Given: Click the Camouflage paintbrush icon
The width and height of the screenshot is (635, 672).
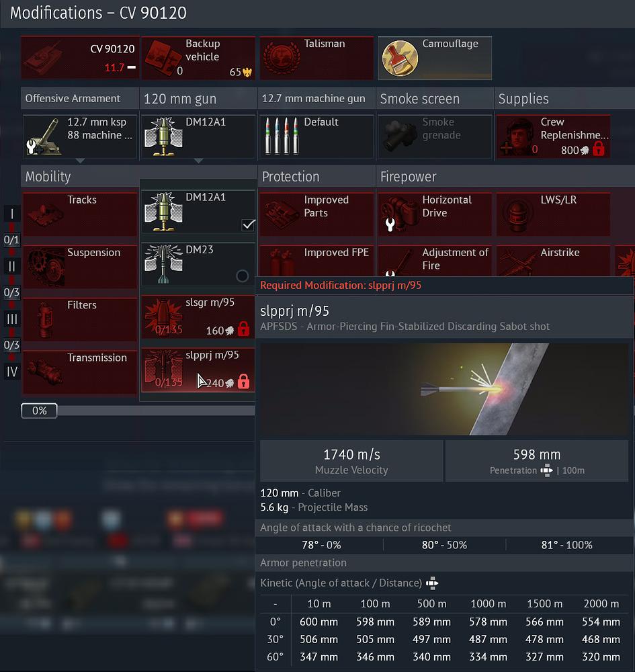Looking at the screenshot, I should (400, 58).
